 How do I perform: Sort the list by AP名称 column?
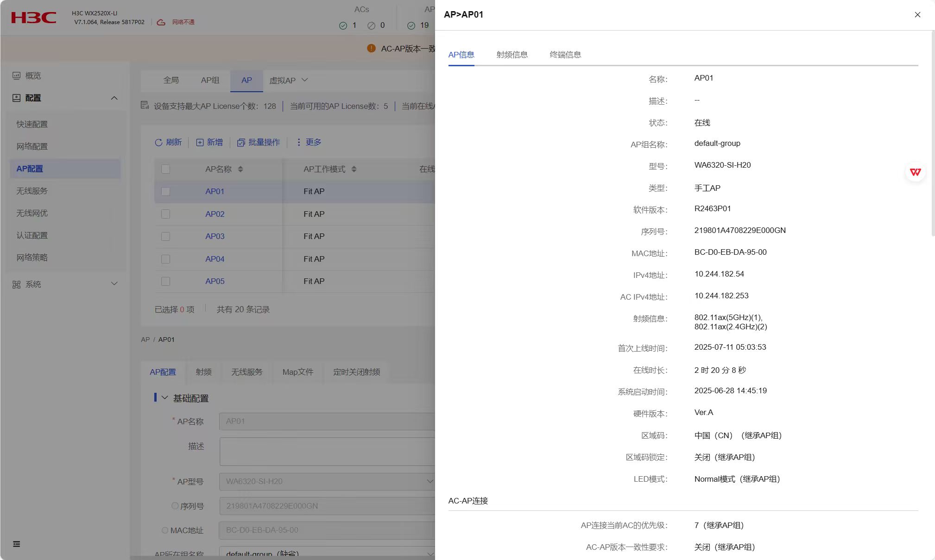click(x=240, y=169)
